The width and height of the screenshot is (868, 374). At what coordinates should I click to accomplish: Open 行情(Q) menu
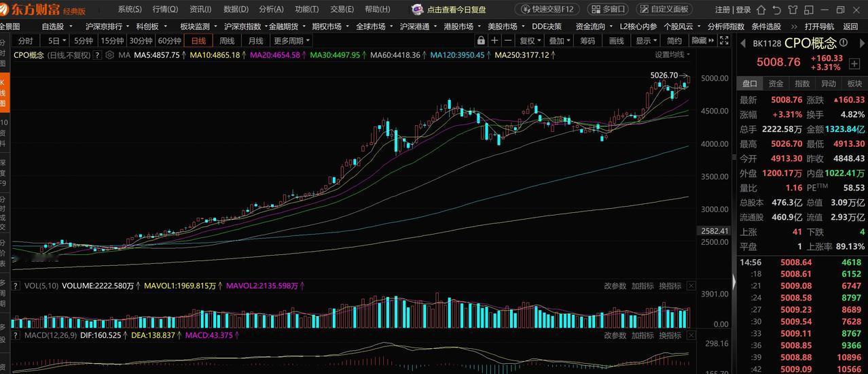click(165, 10)
